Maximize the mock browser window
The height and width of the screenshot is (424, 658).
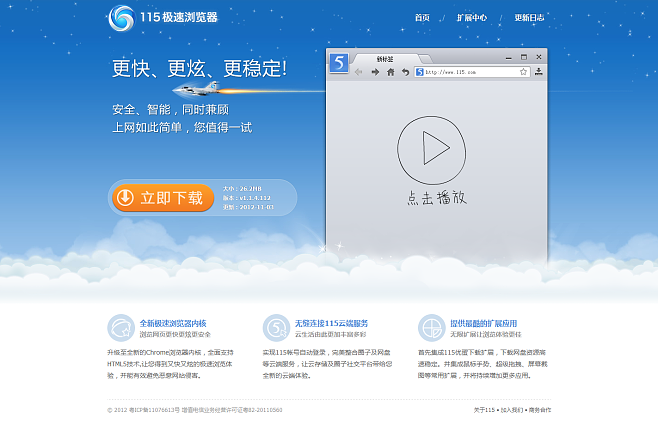point(524,57)
